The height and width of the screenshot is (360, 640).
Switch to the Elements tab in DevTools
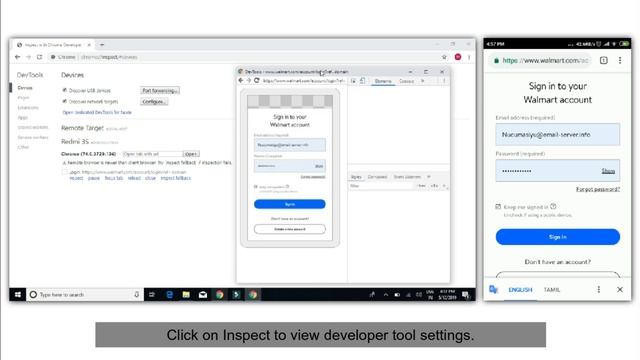click(383, 81)
